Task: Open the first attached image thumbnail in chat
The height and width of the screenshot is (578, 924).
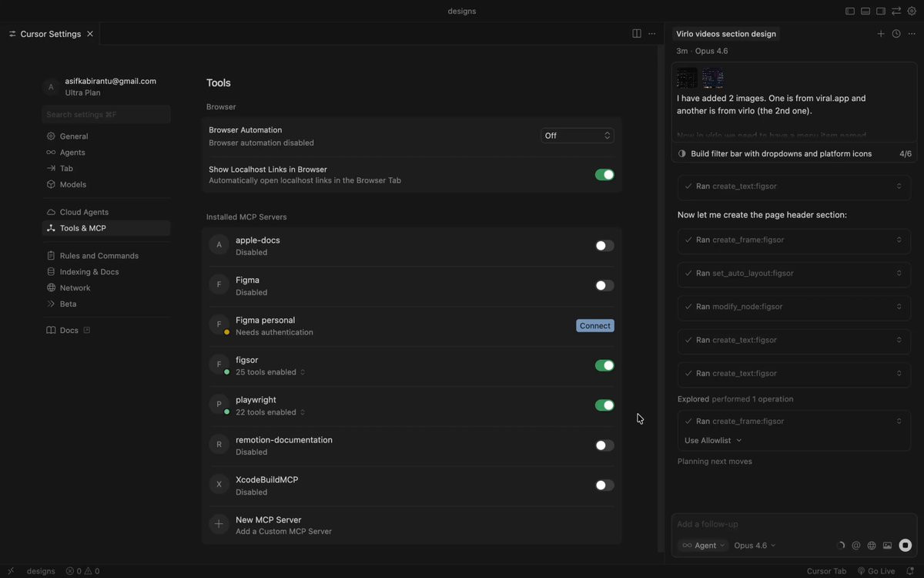Action: pyautogui.click(x=687, y=78)
